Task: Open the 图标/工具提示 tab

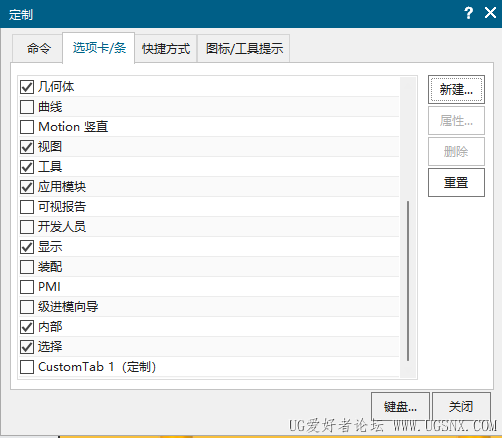Action: pyautogui.click(x=244, y=48)
